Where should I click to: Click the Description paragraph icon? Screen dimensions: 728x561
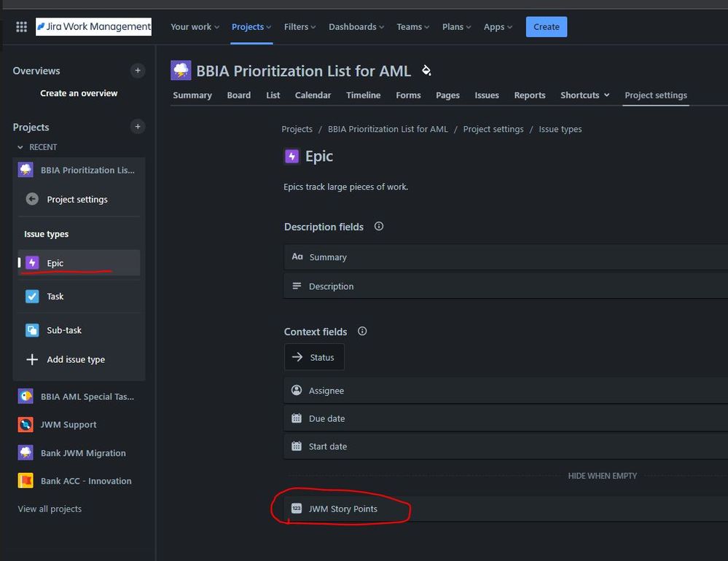(297, 286)
